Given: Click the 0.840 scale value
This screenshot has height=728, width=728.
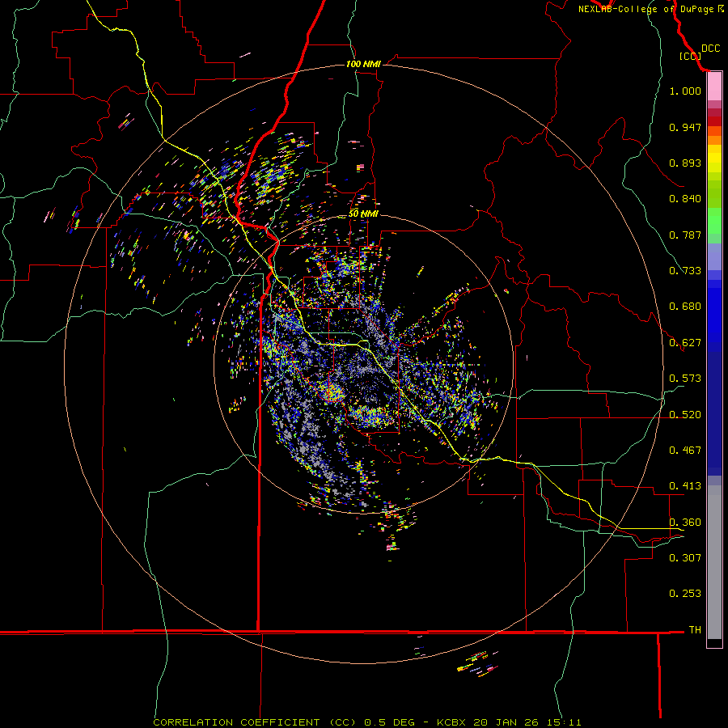Looking at the screenshot, I should 685,199.
